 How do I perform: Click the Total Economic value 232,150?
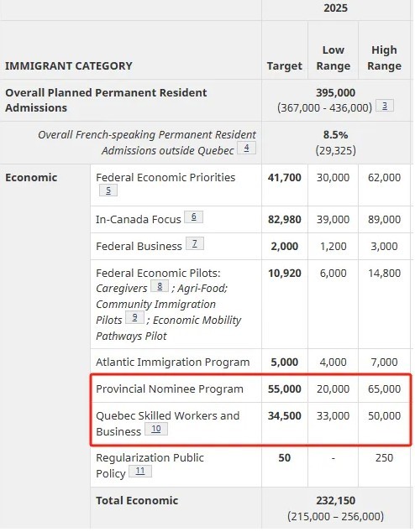click(x=335, y=500)
